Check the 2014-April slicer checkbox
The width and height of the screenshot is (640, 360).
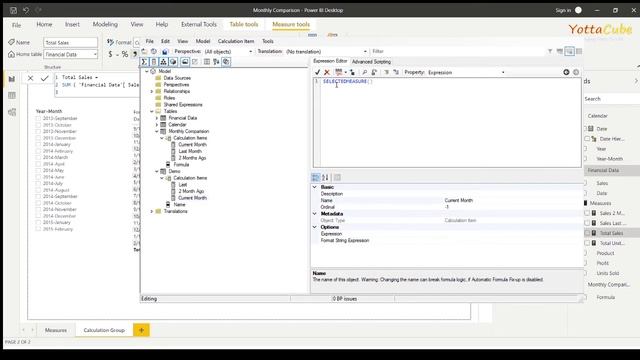(x=38, y=164)
